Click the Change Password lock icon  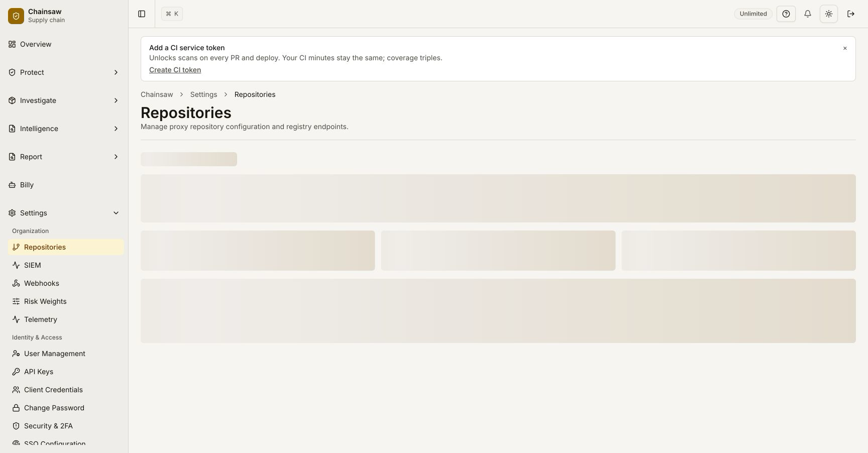(x=16, y=408)
